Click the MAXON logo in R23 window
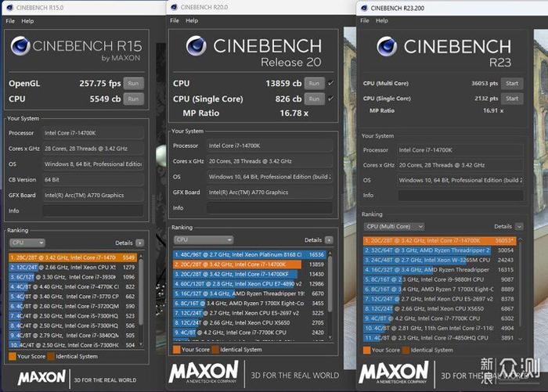Screen dimensions: 548x392 (x=394, y=373)
